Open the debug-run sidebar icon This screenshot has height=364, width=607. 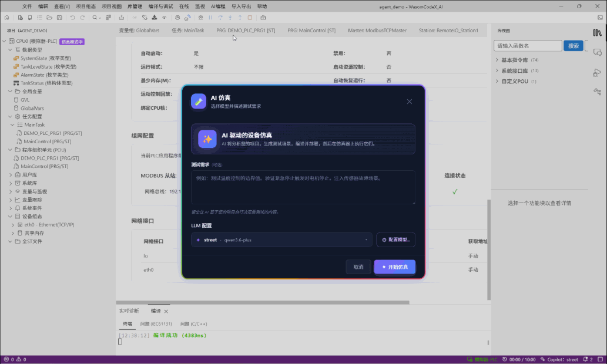click(x=598, y=72)
